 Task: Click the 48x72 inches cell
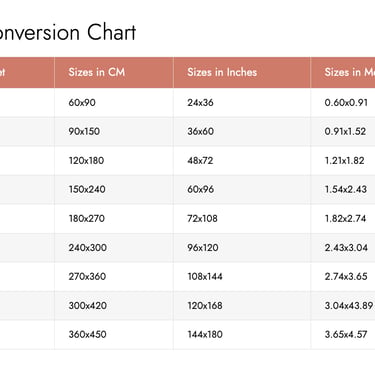(242, 161)
